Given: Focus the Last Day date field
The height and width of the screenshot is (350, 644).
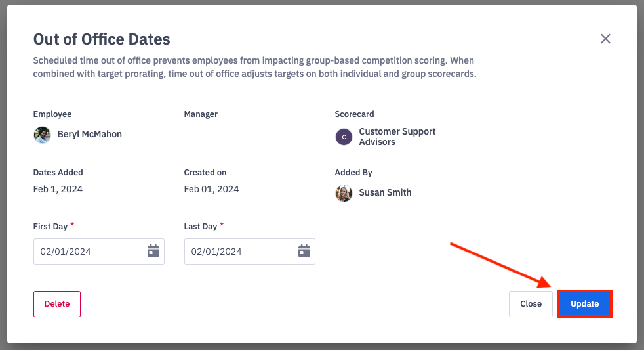Looking at the screenshot, I should click(x=239, y=252).
